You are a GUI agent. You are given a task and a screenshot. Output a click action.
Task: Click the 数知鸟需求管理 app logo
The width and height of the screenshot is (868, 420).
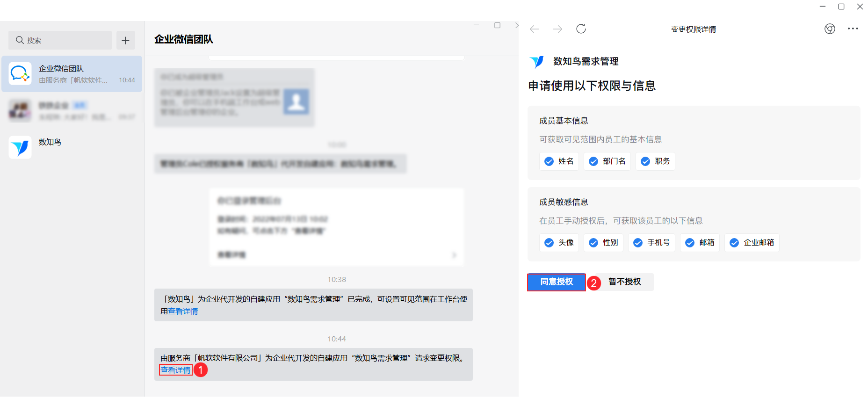(537, 62)
